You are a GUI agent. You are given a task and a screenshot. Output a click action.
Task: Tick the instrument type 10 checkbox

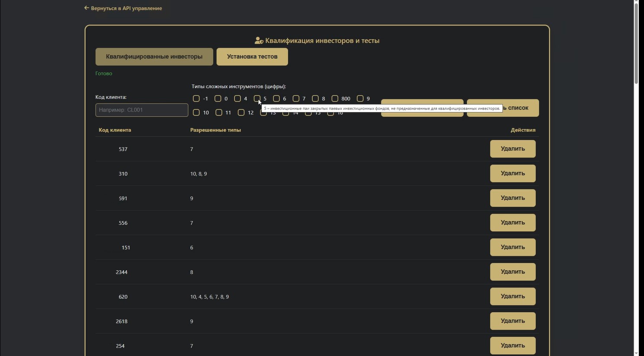point(196,112)
